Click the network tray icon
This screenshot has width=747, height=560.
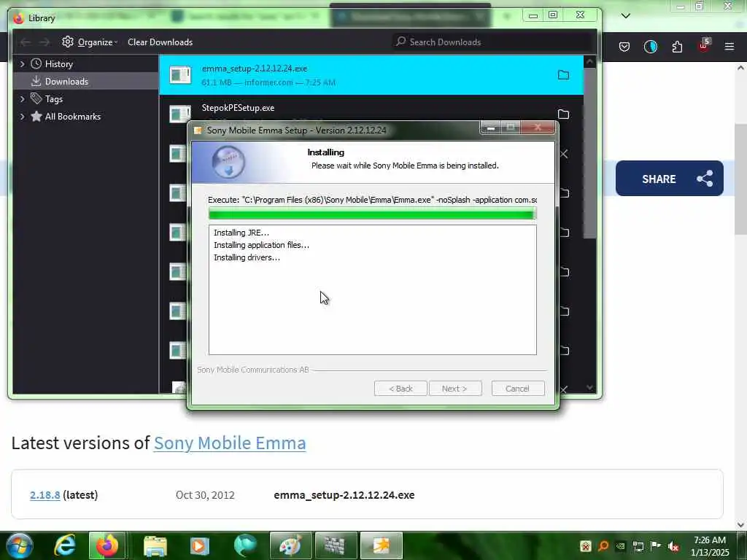click(638, 546)
